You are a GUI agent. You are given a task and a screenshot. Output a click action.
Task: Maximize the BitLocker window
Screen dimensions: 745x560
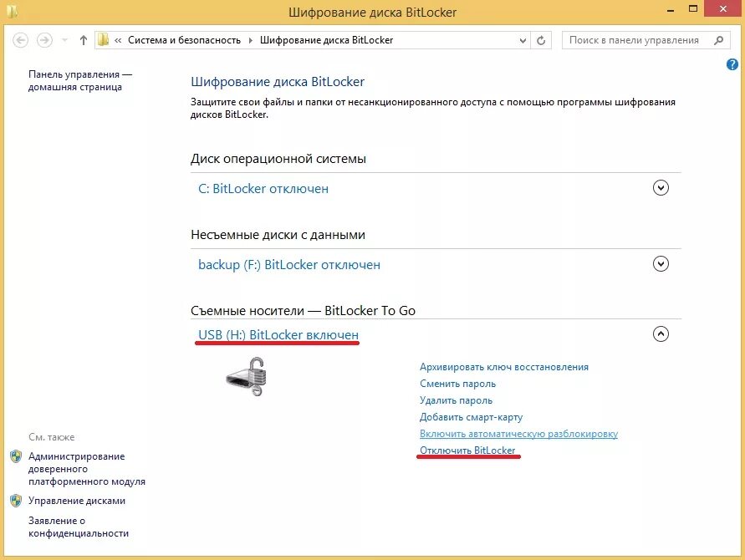[693, 9]
